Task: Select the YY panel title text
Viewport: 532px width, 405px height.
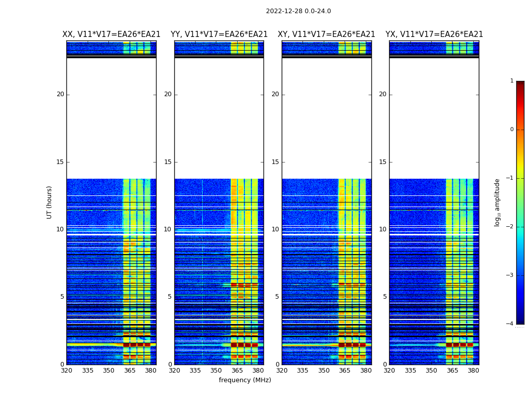Action: tap(219, 34)
